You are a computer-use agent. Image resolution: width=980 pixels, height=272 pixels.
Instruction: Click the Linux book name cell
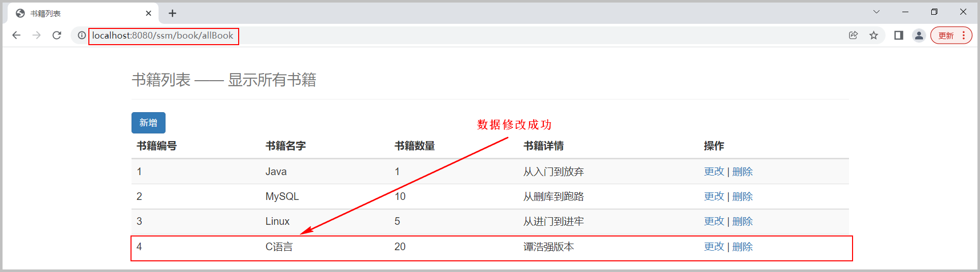277,221
